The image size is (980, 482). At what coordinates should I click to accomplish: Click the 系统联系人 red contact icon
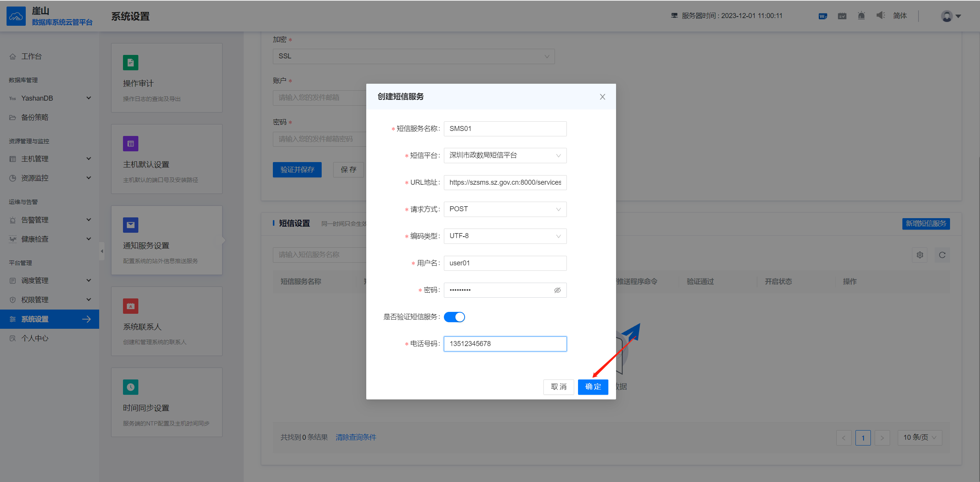[131, 306]
